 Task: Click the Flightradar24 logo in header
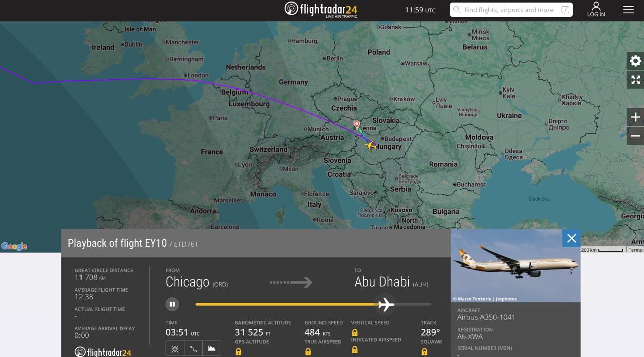click(x=321, y=10)
